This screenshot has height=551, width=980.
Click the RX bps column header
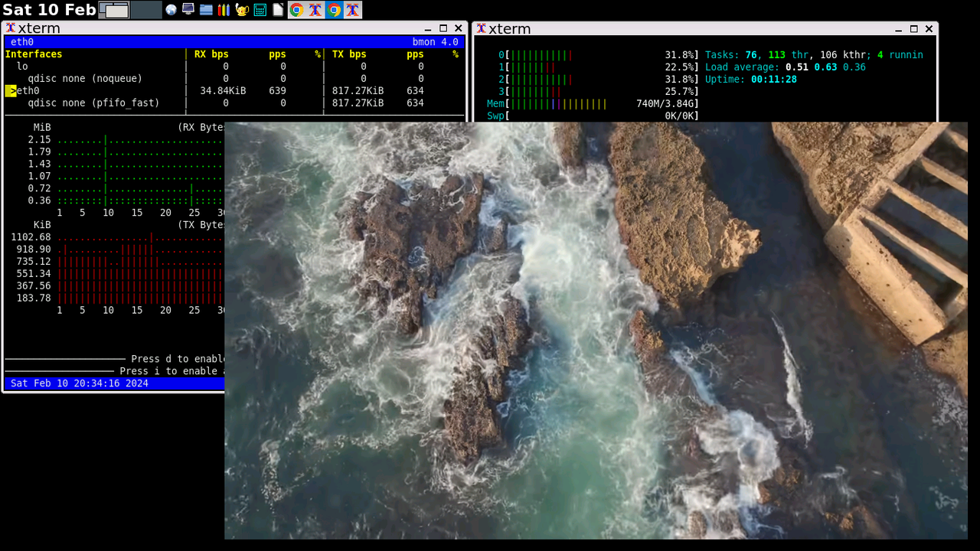click(x=211, y=54)
